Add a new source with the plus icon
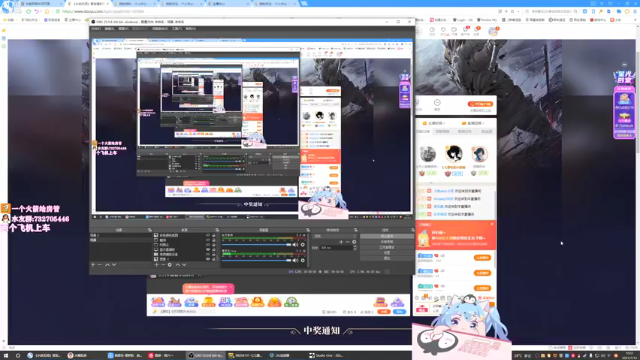640x360 pixels. pyautogui.click(x=156, y=264)
